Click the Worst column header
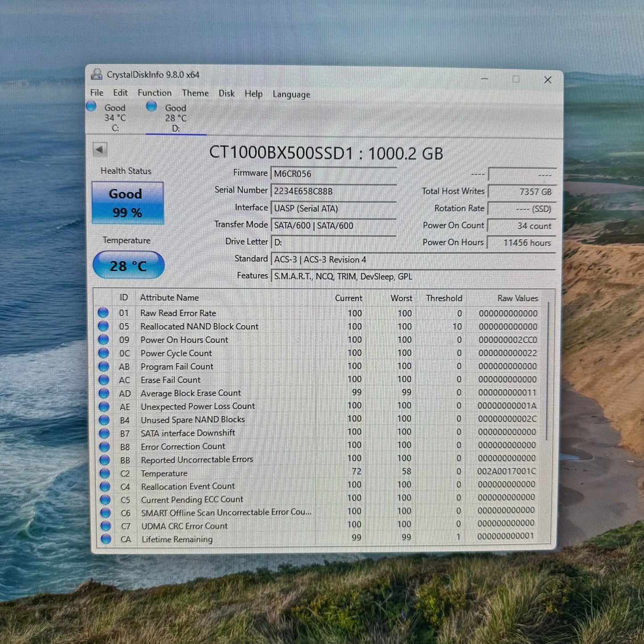 (x=401, y=298)
